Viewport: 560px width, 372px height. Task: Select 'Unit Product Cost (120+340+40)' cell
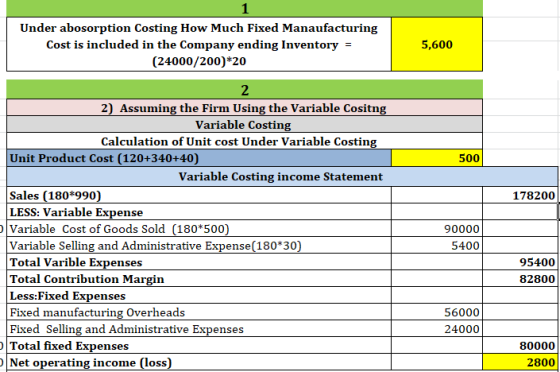click(x=199, y=158)
